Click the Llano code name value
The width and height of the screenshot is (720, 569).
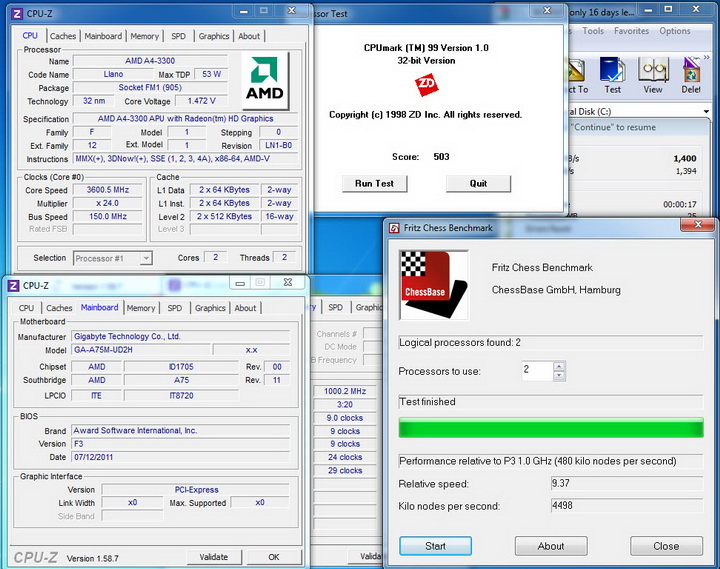113,74
